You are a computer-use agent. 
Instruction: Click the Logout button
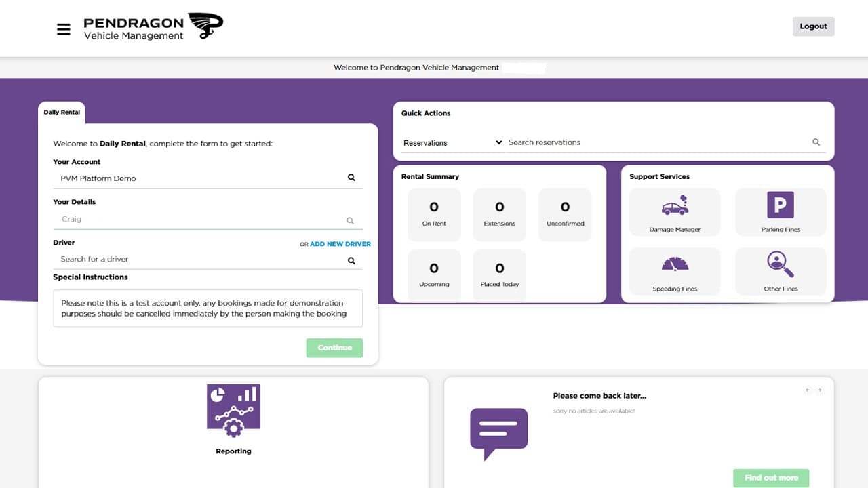[813, 26]
